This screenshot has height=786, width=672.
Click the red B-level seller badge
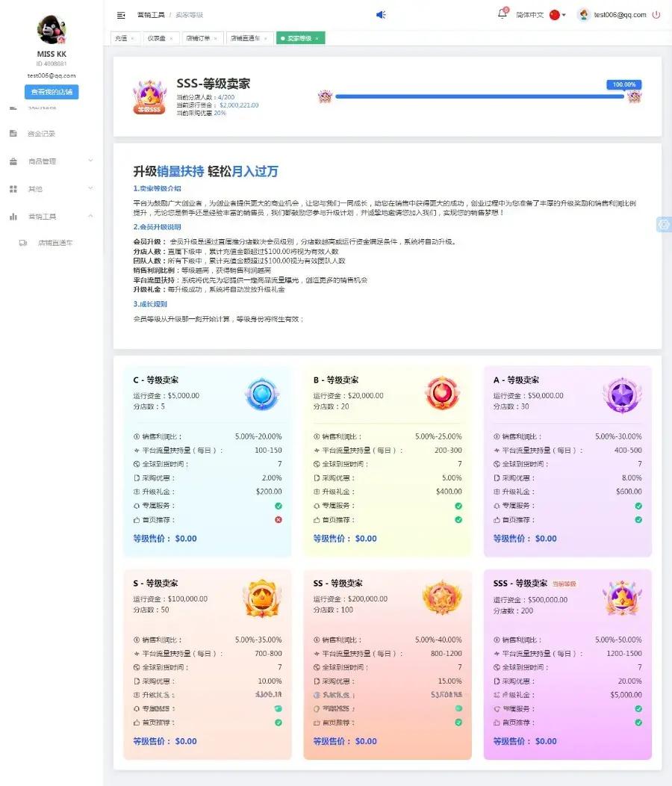[442, 393]
